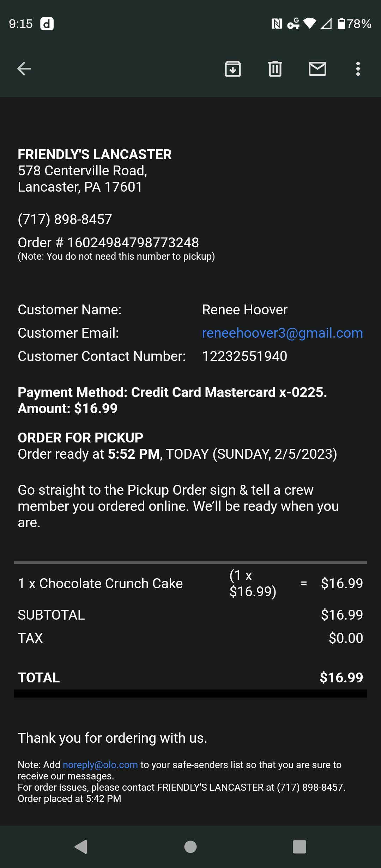This screenshot has height=868, width=381.
Task: Archive this email with the archive icon
Action: coord(233,69)
